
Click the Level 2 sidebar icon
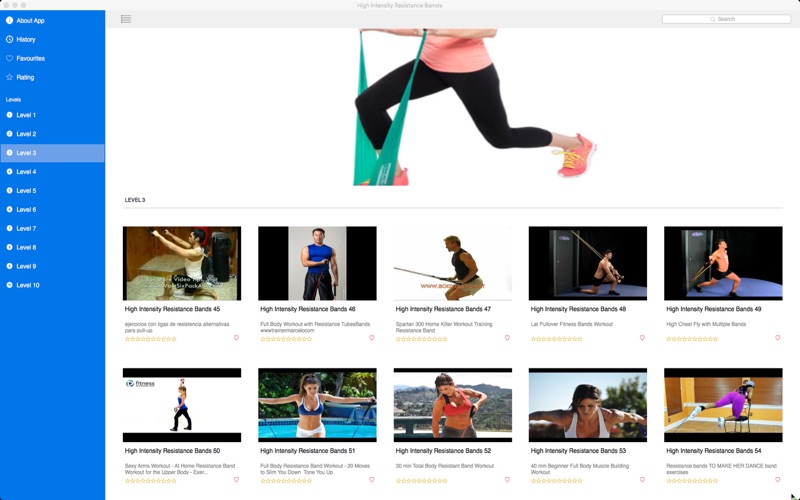click(x=9, y=134)
